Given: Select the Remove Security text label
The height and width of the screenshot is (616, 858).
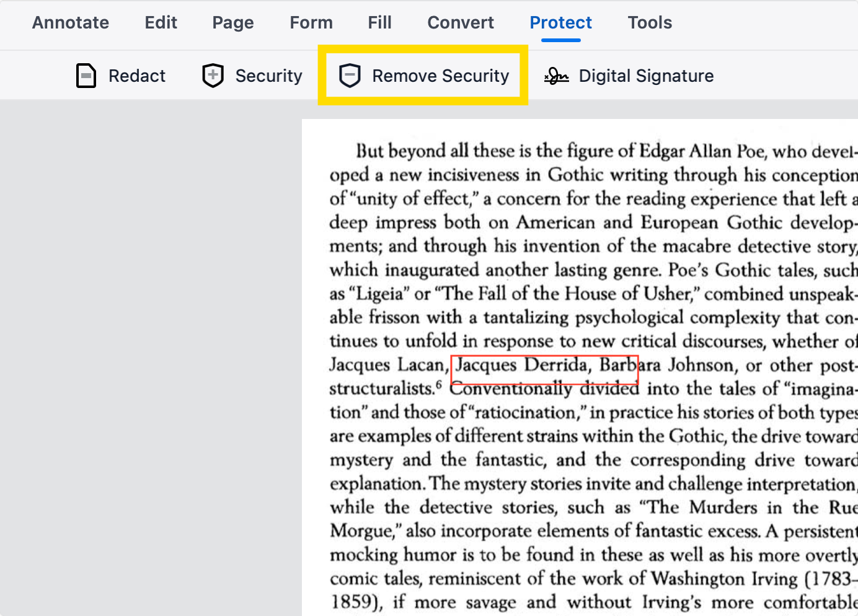Looking at the screenshot, I should [x=440, y=76].
